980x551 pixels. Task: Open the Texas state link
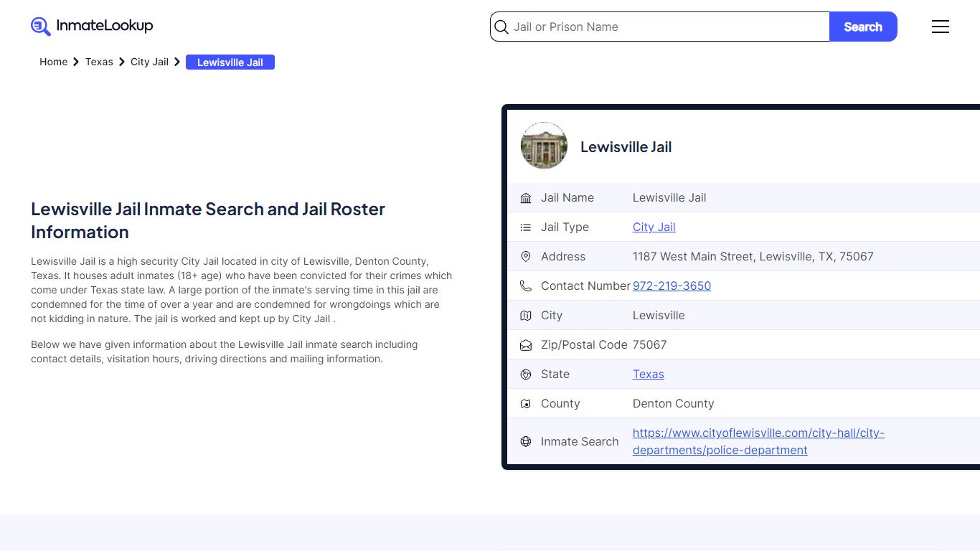click(x=649, y=375)
